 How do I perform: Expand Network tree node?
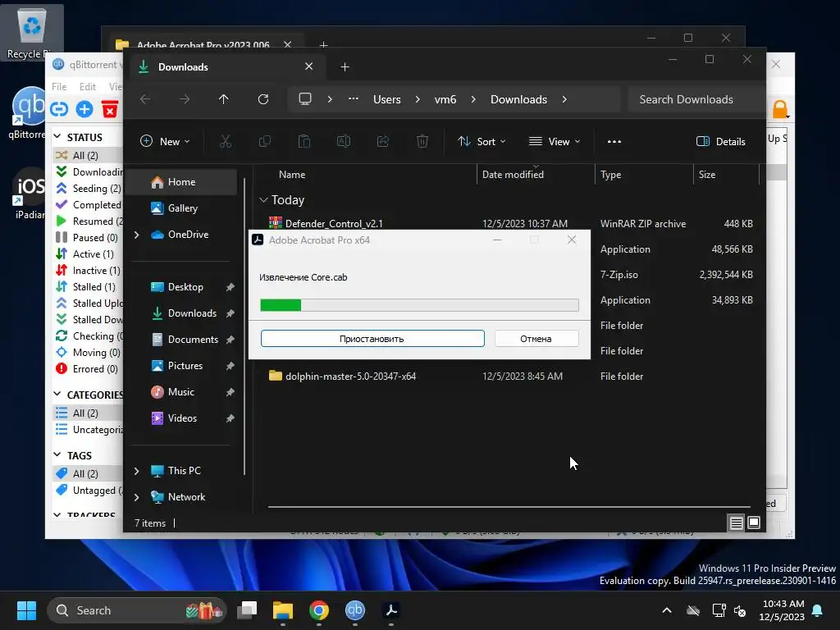pos(137,497)
